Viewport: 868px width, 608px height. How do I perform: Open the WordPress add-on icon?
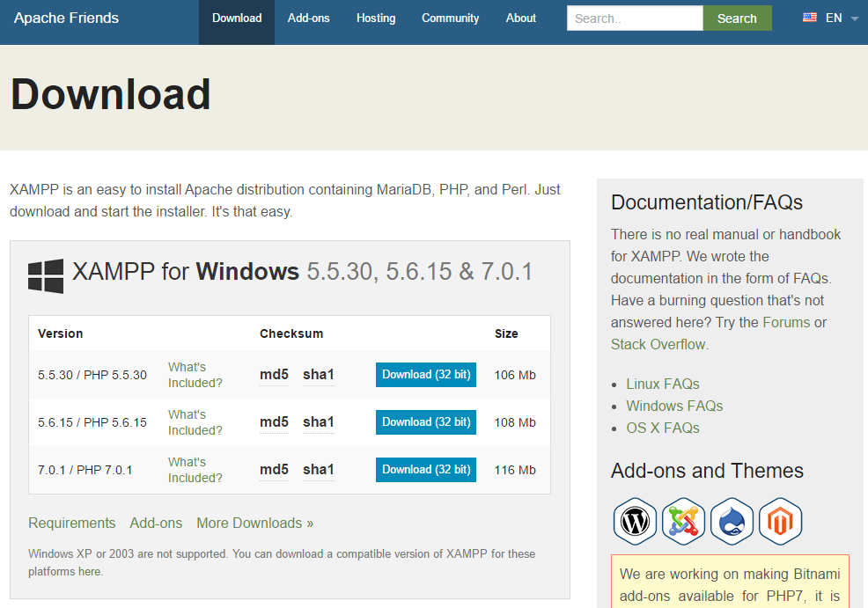tap(635, 521)
